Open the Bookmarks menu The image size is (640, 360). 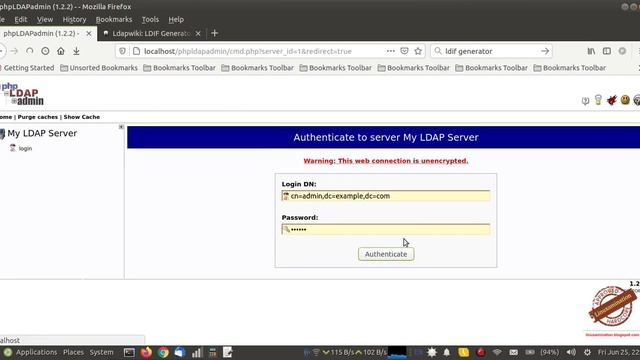114,19
